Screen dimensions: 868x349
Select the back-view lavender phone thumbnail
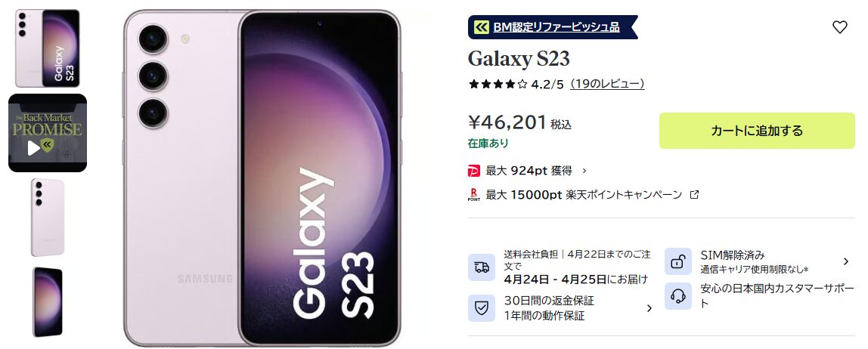tap(48, 218)
